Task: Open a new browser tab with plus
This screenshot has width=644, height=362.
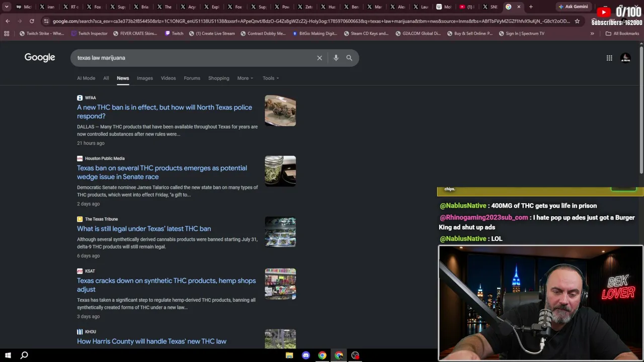Action: click(531, 7)
